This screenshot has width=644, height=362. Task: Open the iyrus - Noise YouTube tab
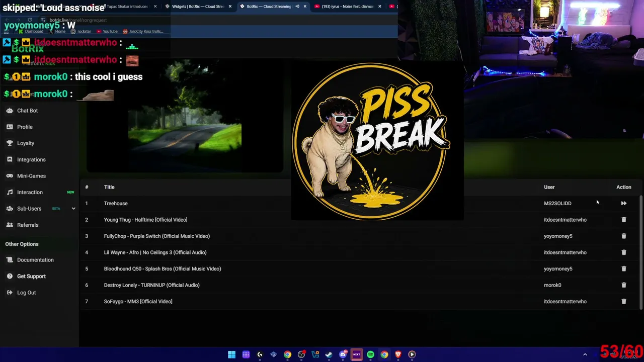(348, 7)
